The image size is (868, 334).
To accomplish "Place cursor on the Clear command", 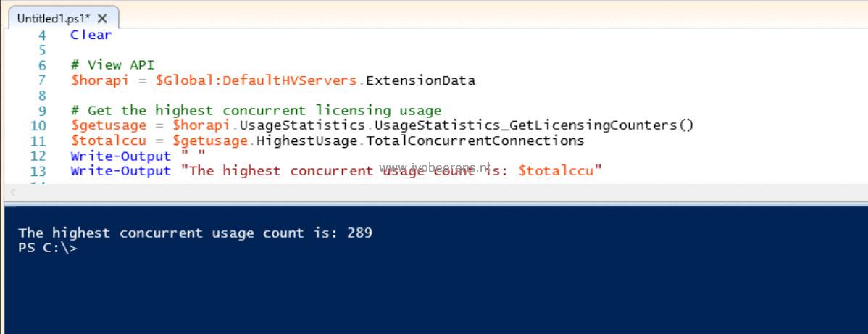I will (91, 35).
